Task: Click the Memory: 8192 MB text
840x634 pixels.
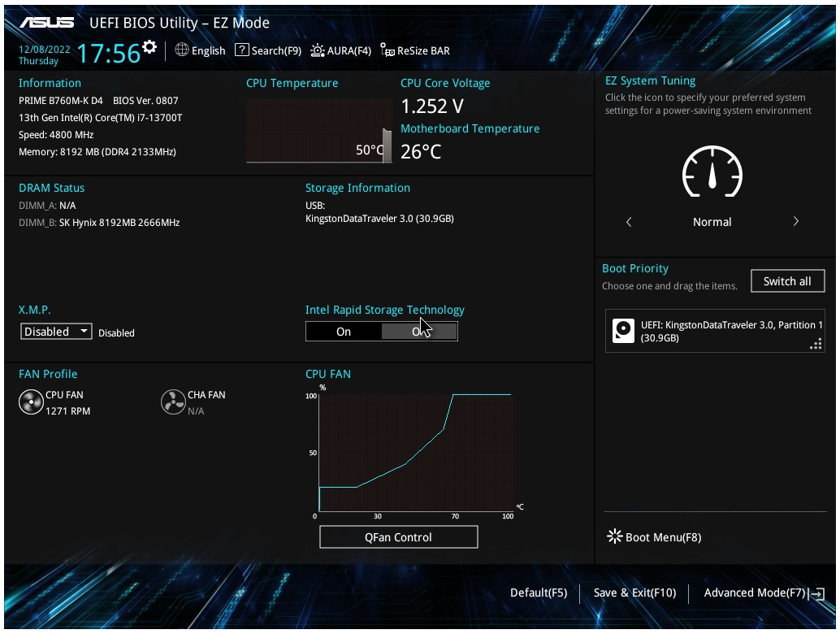Action: pos(97,152)
